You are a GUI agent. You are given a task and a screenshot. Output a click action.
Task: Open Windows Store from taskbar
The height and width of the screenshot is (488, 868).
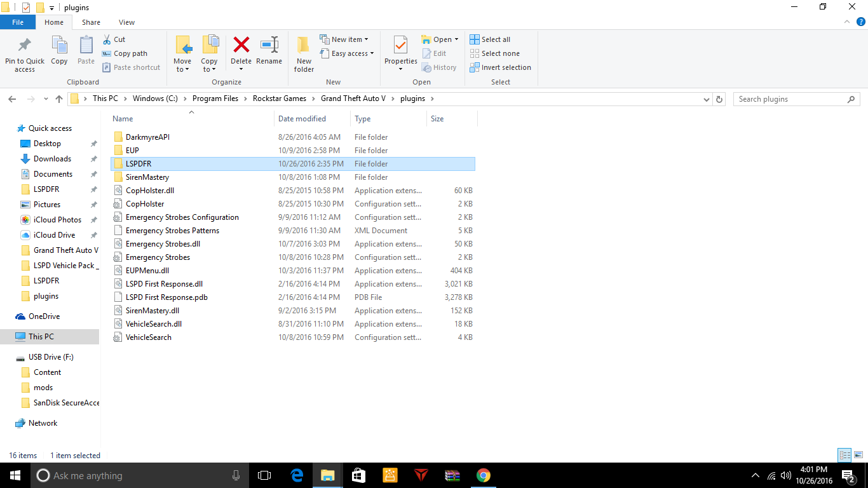pos(359,475)
